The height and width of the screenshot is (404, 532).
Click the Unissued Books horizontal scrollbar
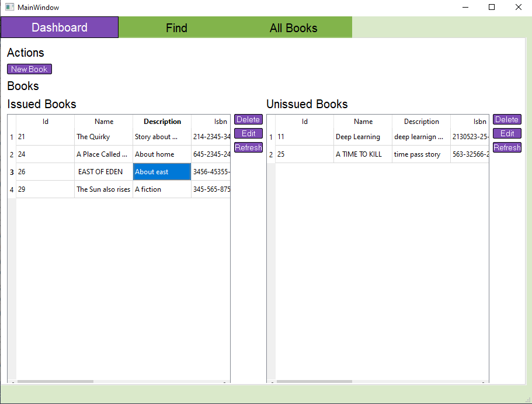pyautogui.click(x=315, y=381)
